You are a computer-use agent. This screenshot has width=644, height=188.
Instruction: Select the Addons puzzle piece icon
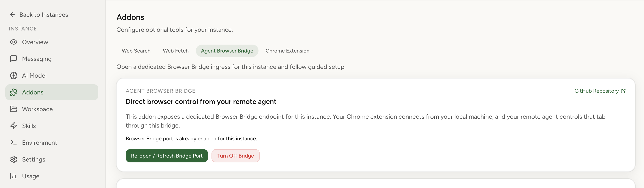click(14, 92)
